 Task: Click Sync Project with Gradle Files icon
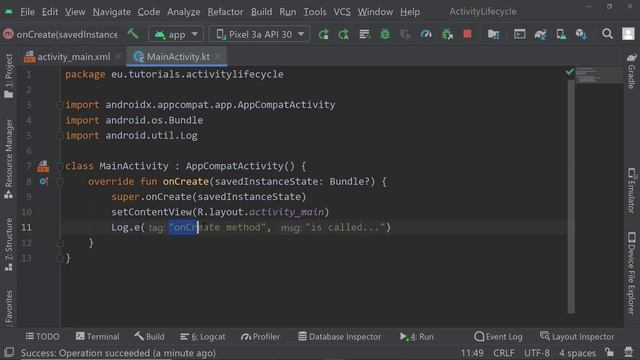(x=540, y=34)
